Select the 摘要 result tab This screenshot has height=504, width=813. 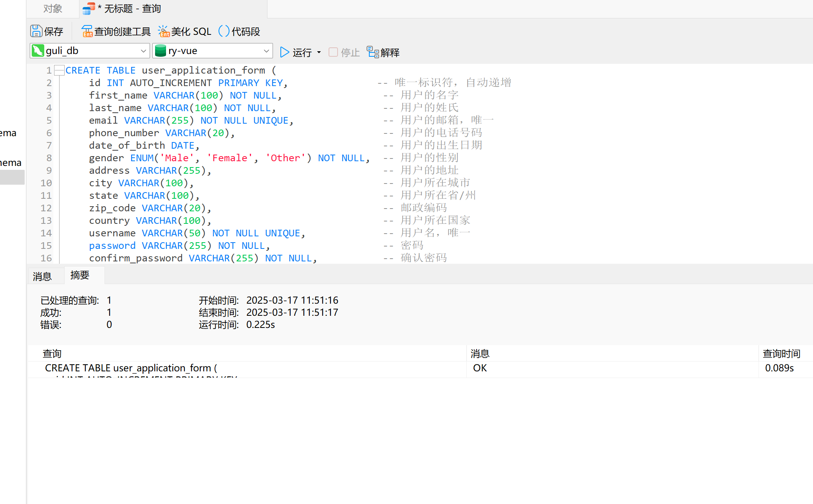[80, 275]
